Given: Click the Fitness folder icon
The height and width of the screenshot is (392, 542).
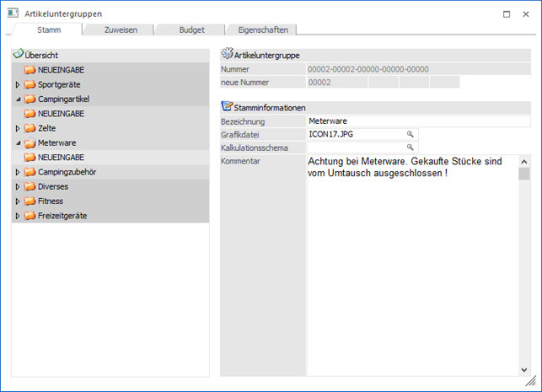Looking at the screenshot, I should tap(30, 201).
